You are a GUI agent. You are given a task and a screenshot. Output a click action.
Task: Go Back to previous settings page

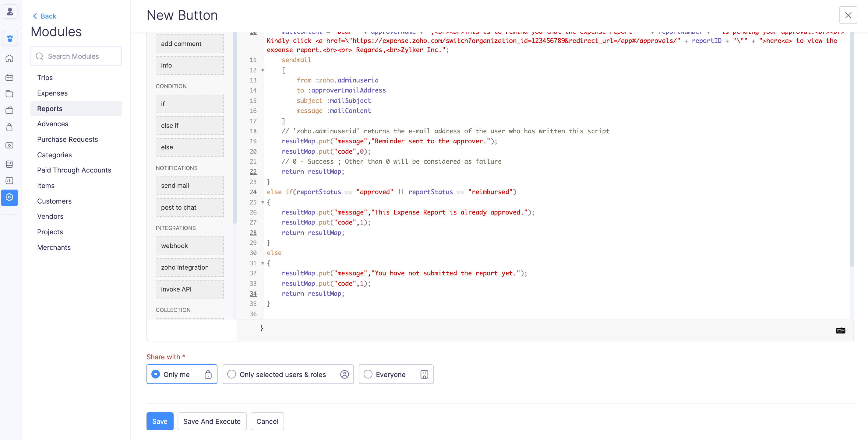[44, 16]
